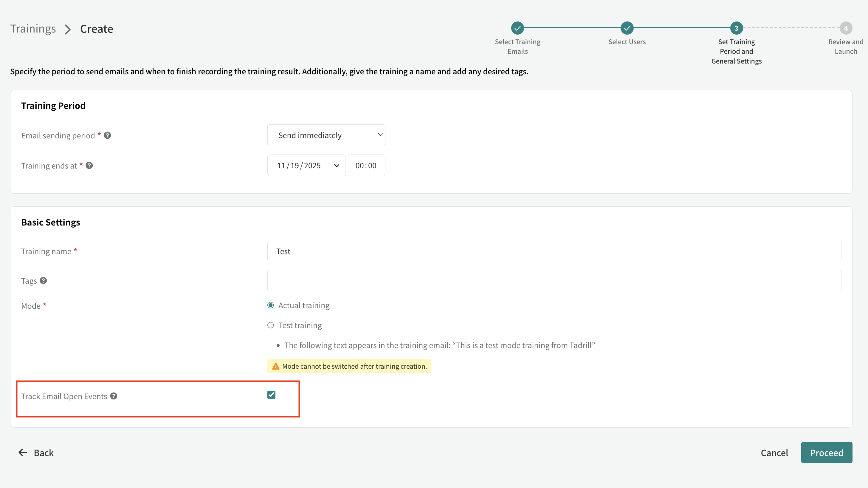Image resolution: width=868 pixels, height=488 pixels.
Task: Click step 4 Review and Launch circle
Action: (x=846, y=28)
